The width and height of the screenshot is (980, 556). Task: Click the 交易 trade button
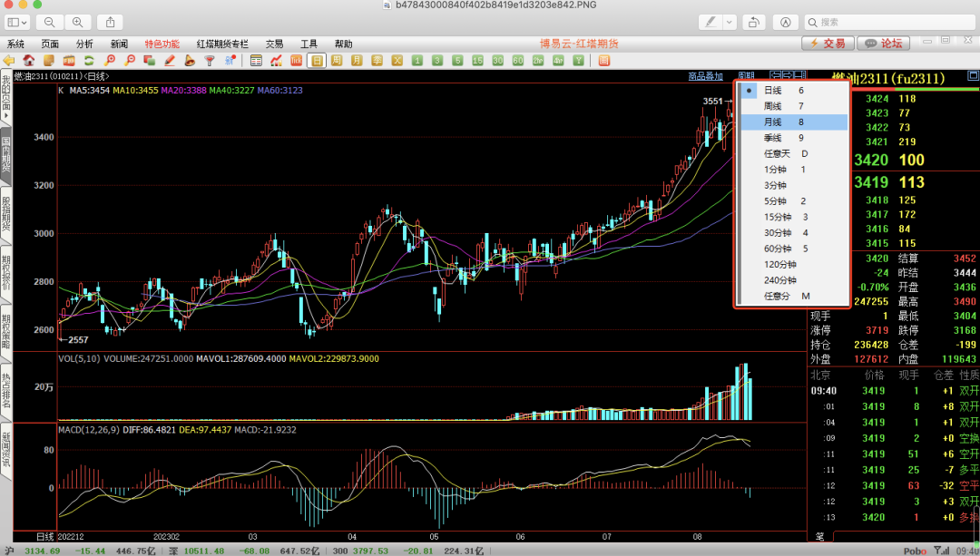(x=828, y=44)
